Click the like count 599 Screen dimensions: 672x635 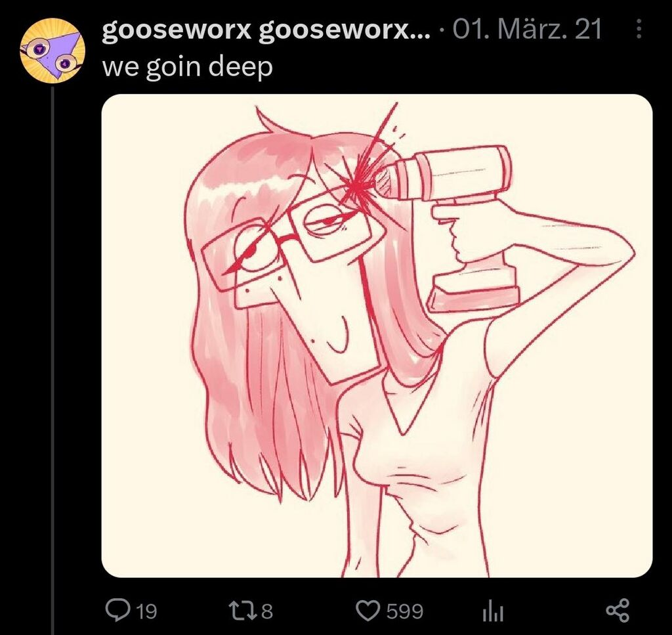pos(405,611)
